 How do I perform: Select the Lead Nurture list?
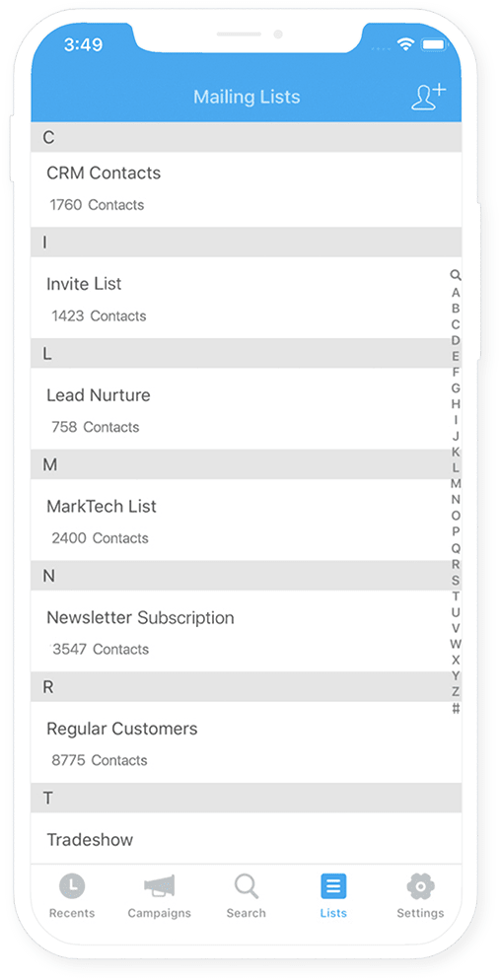click(247, 409)
